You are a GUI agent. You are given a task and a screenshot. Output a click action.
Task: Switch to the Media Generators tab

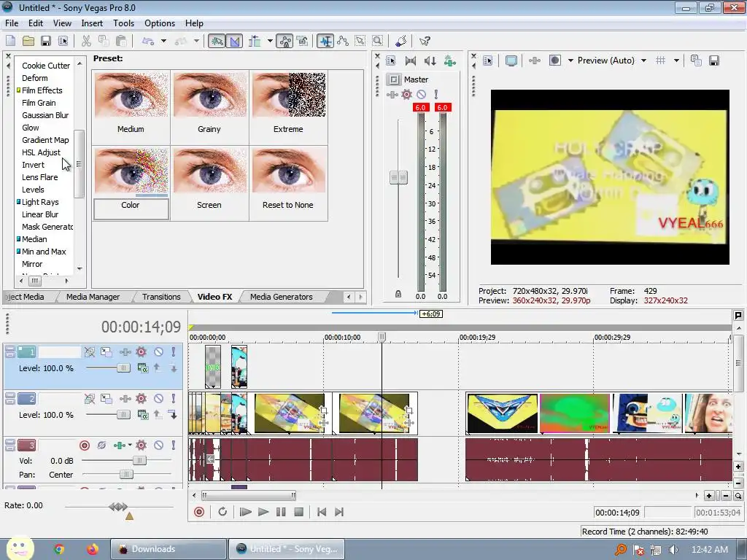pos(281,297)
